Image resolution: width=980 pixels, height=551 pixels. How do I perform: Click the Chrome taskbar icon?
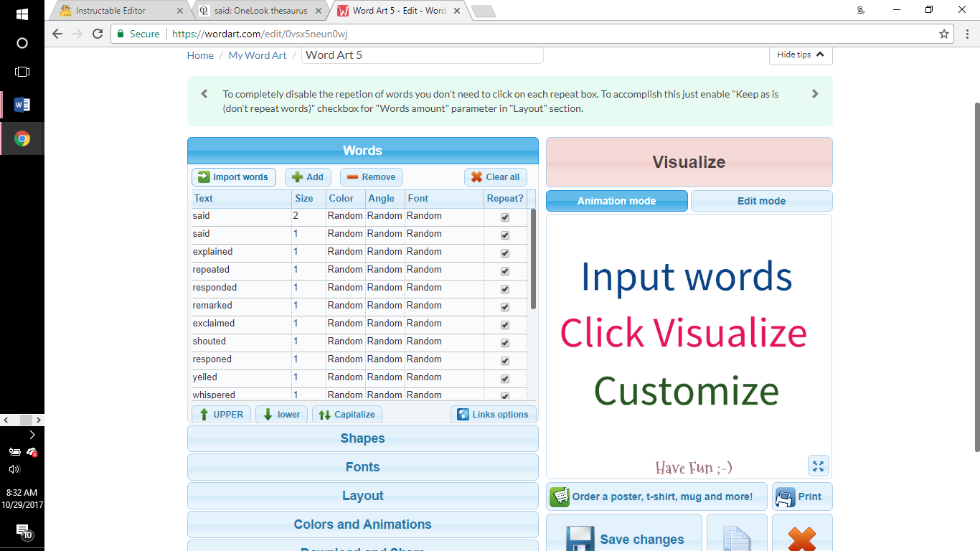[x=22, y=138]
